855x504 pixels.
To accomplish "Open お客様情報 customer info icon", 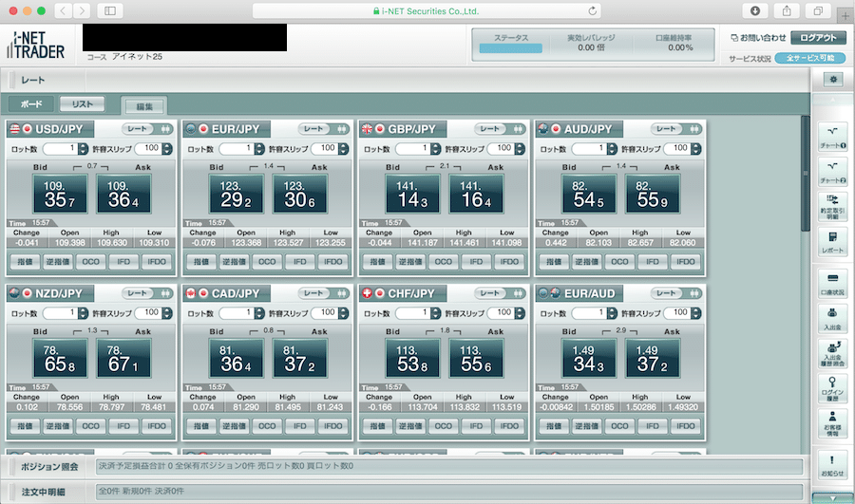I will [x=832, y=423].
